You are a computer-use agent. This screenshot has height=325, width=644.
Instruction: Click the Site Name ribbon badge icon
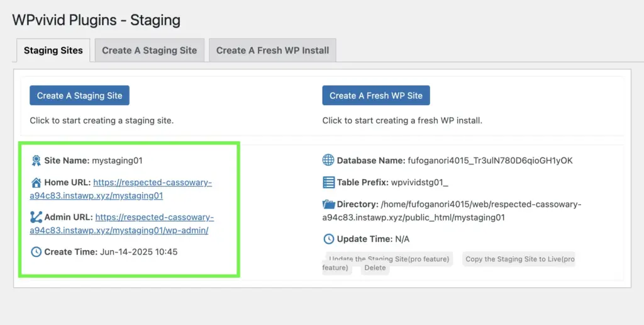[x=36, y=161]
